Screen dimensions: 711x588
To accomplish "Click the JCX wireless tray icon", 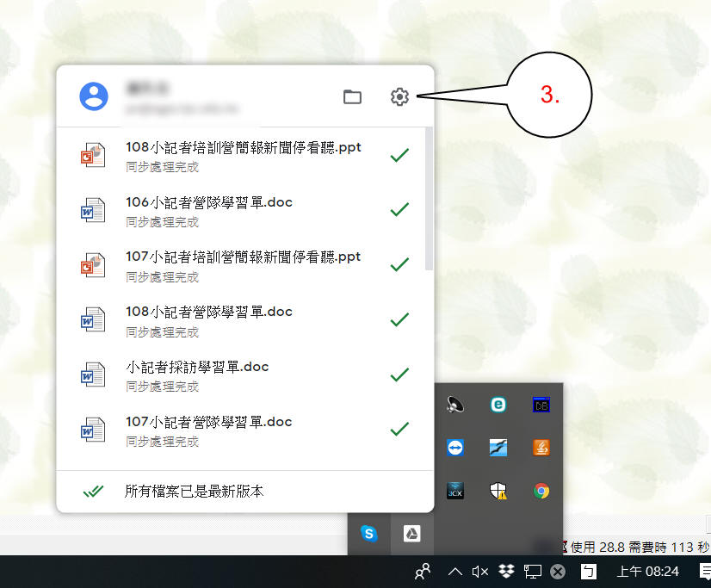I will click(x=454, y=491).
